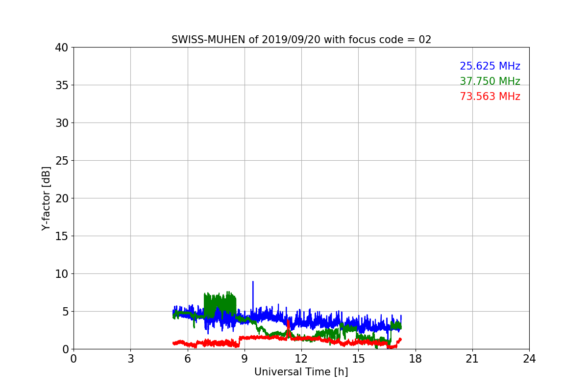Click the x-axis tick label 18
This screenshot has width=588, height=392.
point(415,359)
